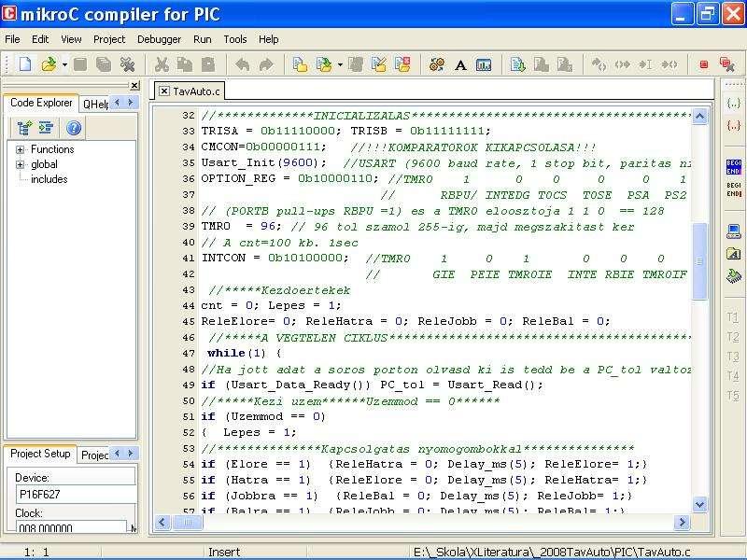Create a new file with the blank page icon
Viewport: 747px width, 560px height.
pos(25,64)
